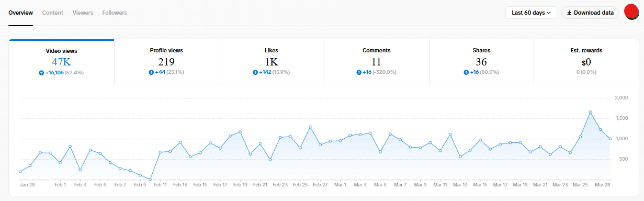Click the Mar 21 axis label
Screen dimensions: 644x201
pos(540,185)
